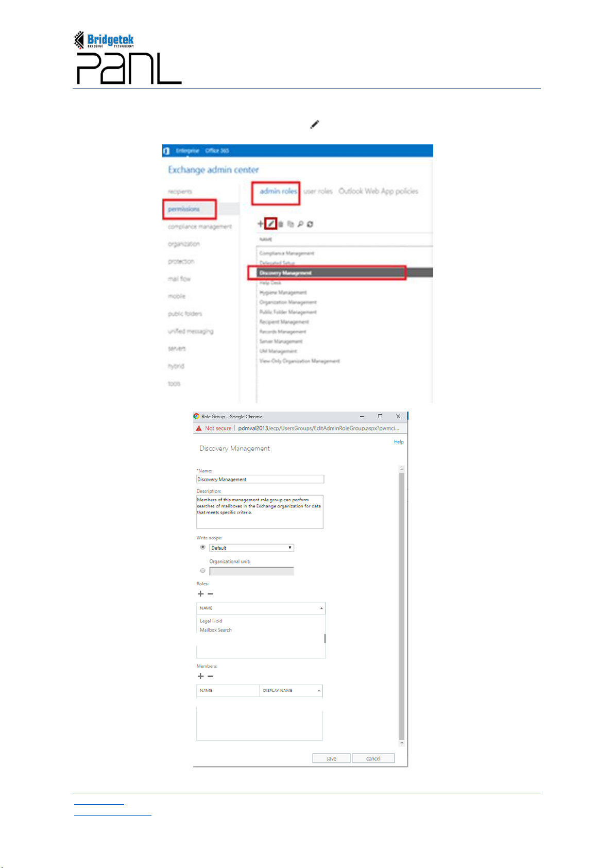614x868 pixels.
Task: Click the Not secure warning icon in address bar
Action: [199, 428]
